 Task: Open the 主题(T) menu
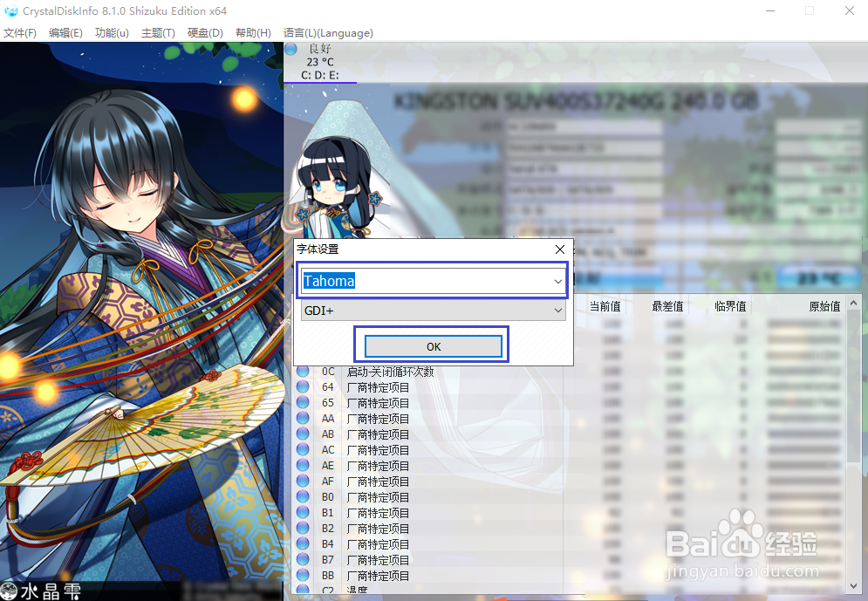point(158,32)
